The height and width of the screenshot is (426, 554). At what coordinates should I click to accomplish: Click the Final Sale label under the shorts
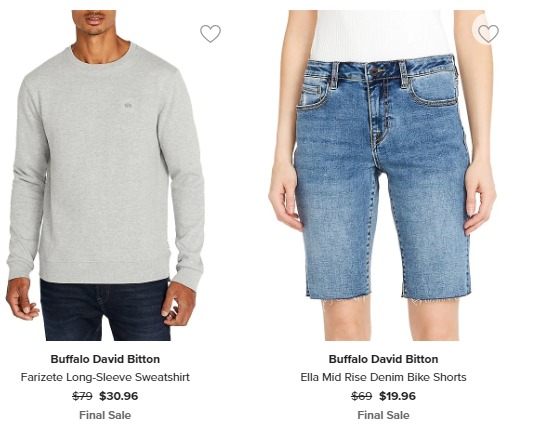click(x=383, y=415)
